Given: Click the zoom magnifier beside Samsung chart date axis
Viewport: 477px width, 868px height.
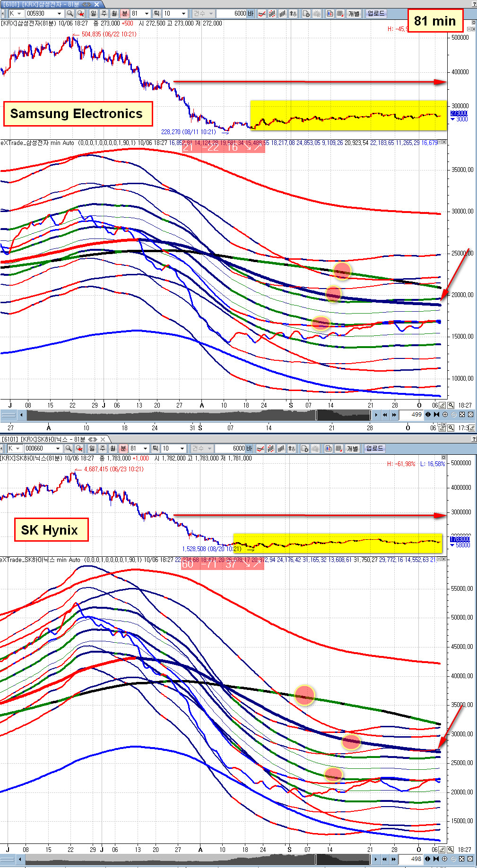Looking at the screenshot, I should pos(451,405).
